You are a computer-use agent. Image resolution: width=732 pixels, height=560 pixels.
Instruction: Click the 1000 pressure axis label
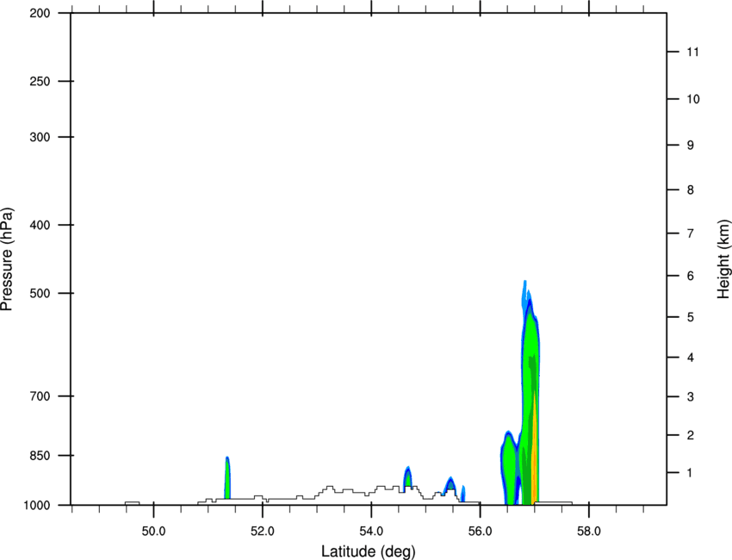tap(37, 506)
